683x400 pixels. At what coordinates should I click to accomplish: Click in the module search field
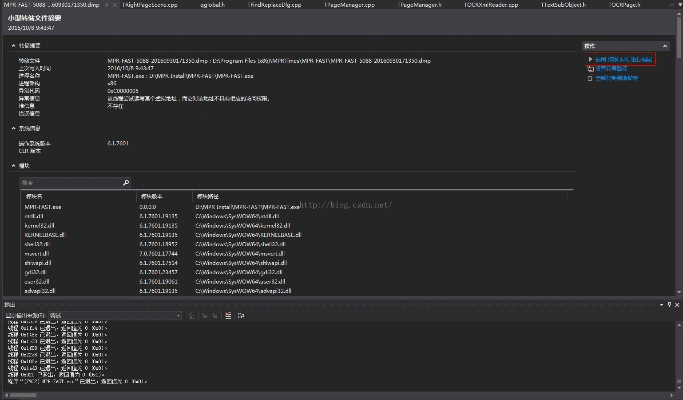point(68,183)
